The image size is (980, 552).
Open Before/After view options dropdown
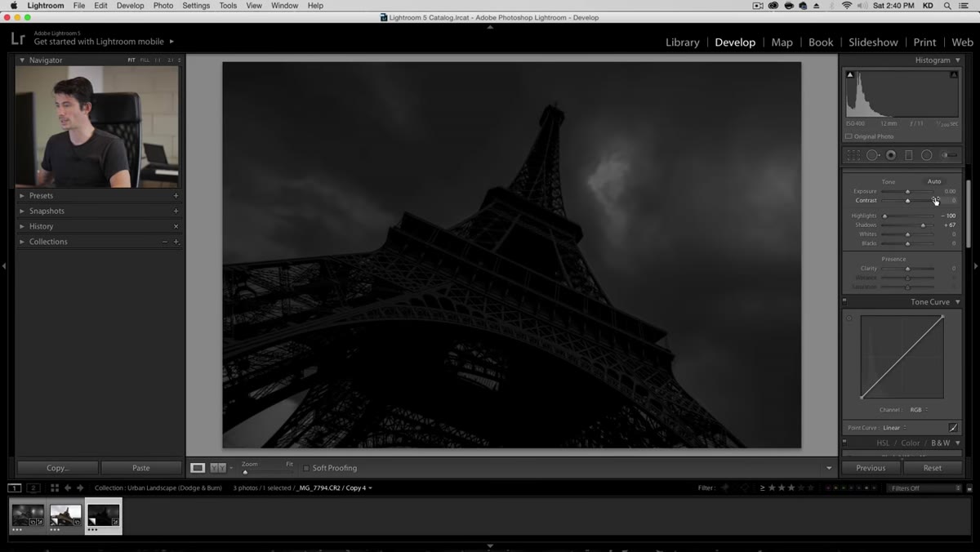point(231,469)
